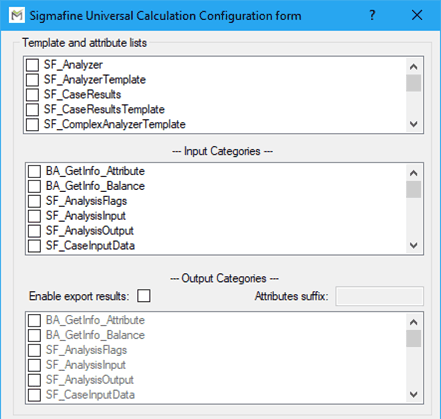The height and width of the screenshot is (419, 441).
Task: Click the Output Categories scrollbar thumb
Action: coord(414,338)
